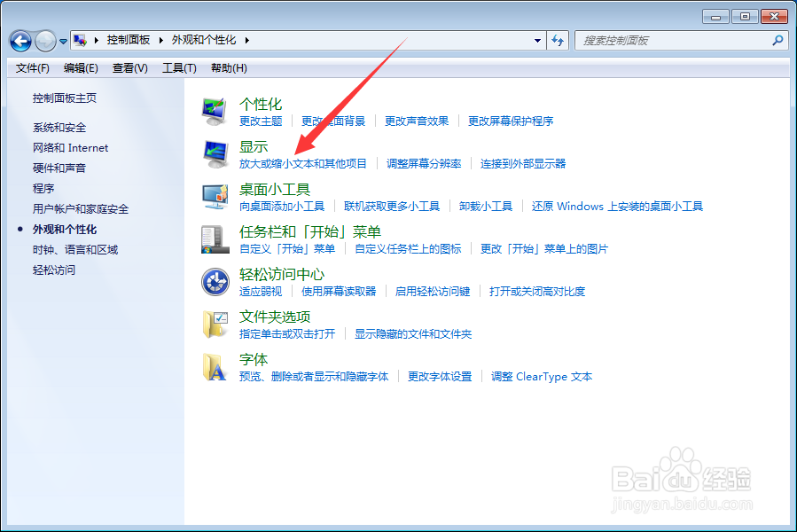Open 任务栏和「开始」菜单 heading link
This screenshot has width=797, height=532.
coord(310,232)
